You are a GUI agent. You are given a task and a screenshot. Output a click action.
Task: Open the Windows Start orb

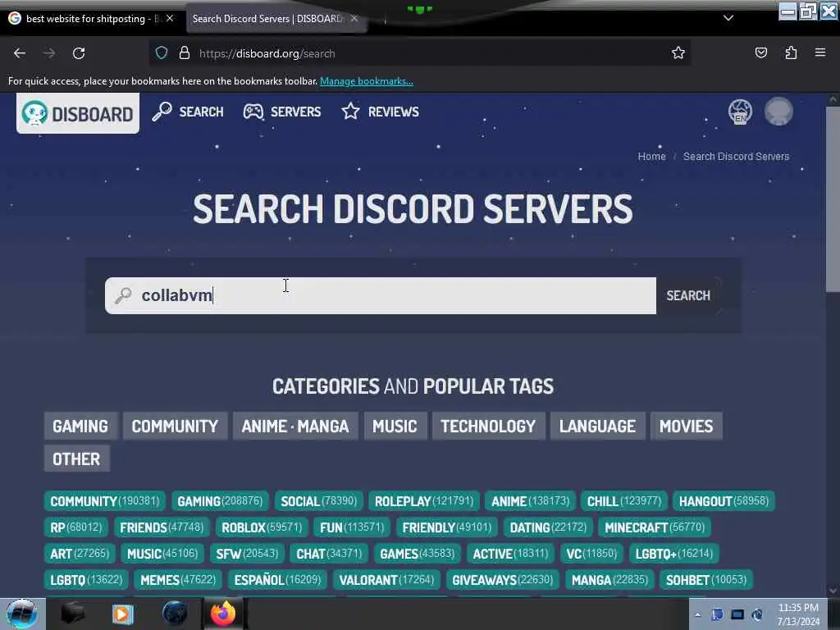pyautogui.click(x=22, y=614)
